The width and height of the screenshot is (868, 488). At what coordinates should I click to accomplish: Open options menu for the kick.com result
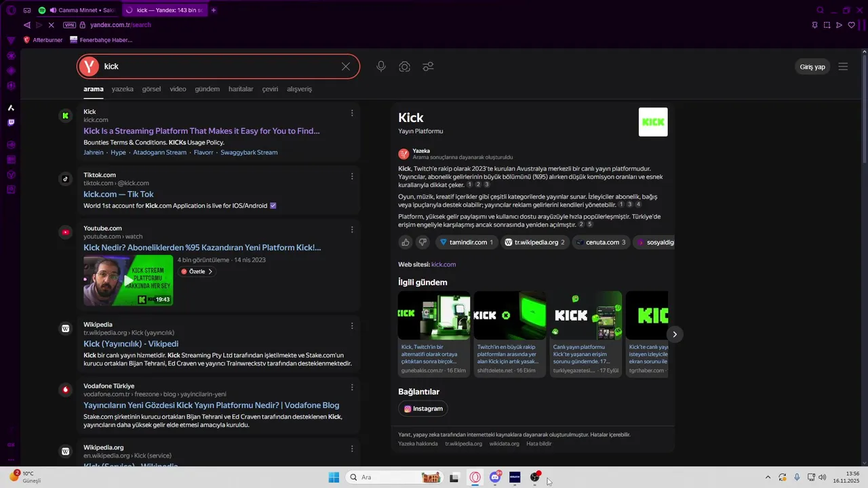pos(352,113)
